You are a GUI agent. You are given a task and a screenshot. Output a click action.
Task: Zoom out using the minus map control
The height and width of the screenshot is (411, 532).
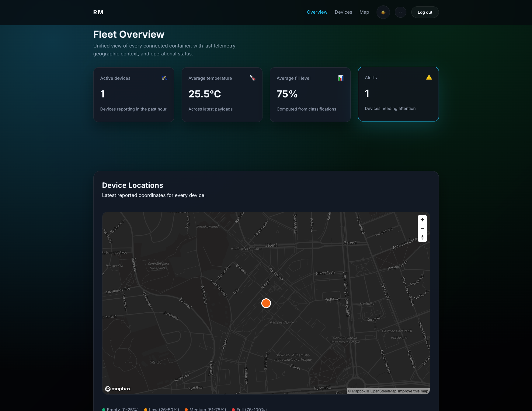[422, 228]
